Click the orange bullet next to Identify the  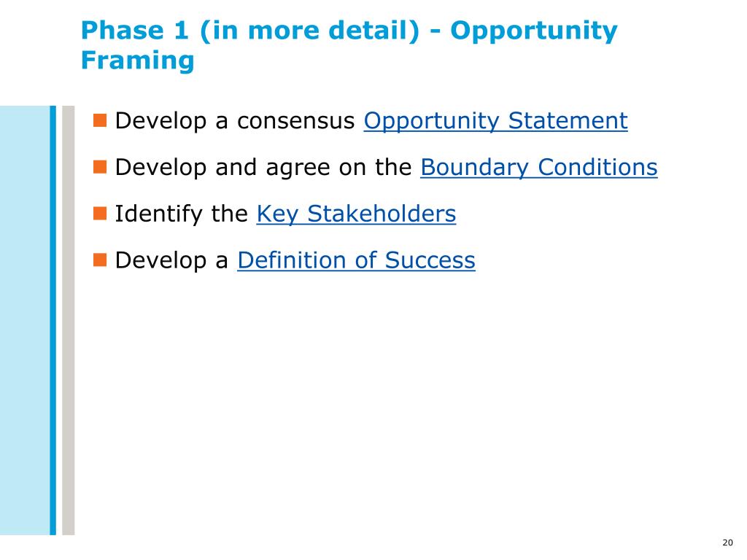(99, 214)
